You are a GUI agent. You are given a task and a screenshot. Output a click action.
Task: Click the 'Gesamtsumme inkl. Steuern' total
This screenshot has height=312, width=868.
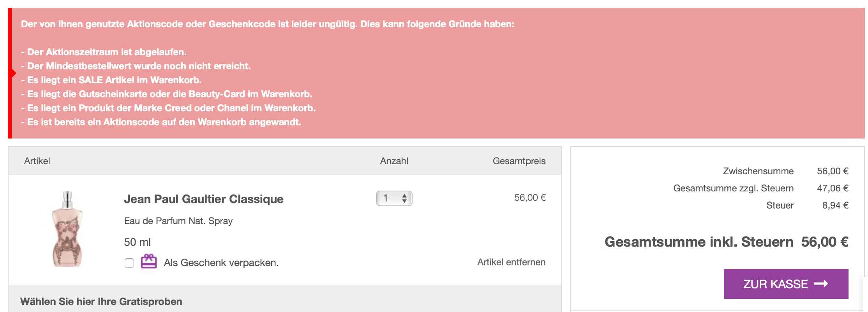(726, 242)
